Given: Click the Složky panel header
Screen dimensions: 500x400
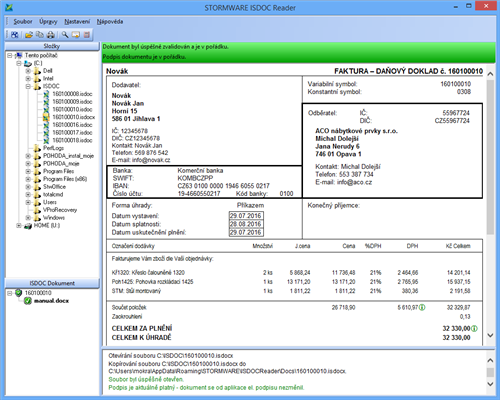Looking at the screenshot, I should [x=52, y=46].
